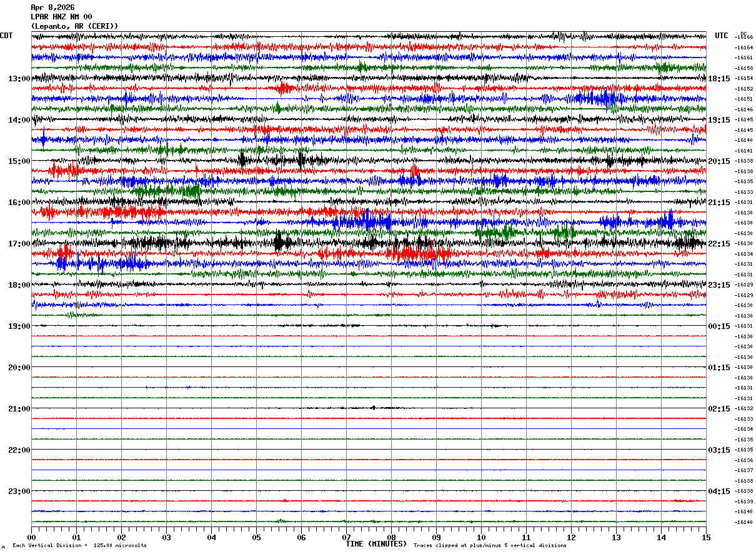Select the 22:00 CDT row label
The height and width of the screenshot is (554, 756).
tap(19, 450)
